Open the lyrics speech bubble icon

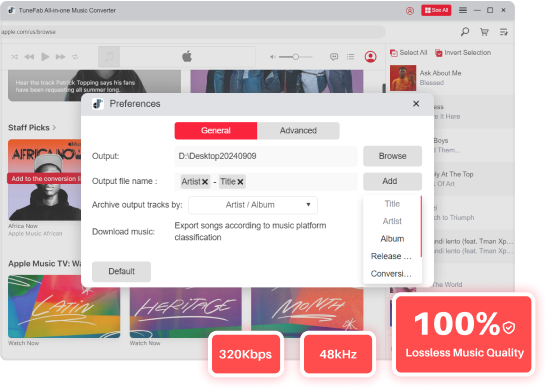pyautogui.click(x=334, y=57)
